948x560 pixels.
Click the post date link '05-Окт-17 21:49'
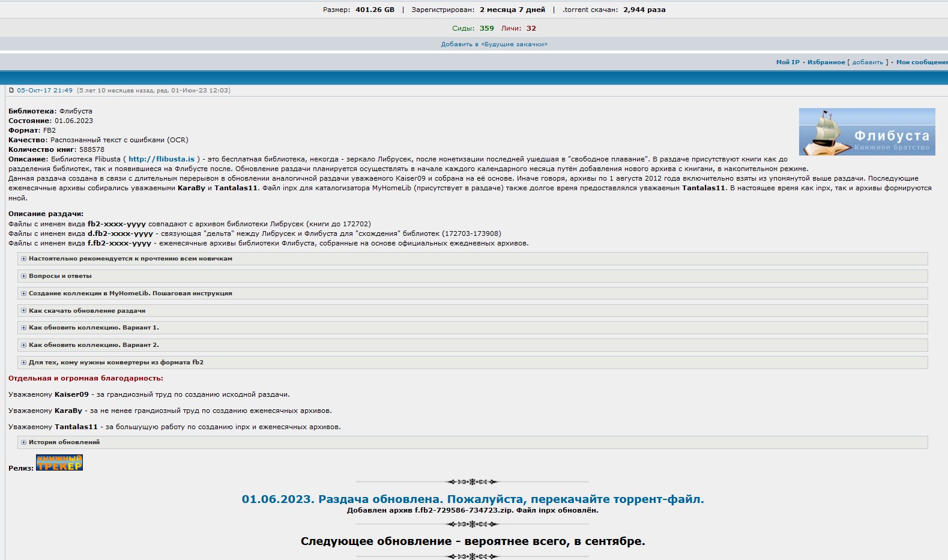(44, 91)
